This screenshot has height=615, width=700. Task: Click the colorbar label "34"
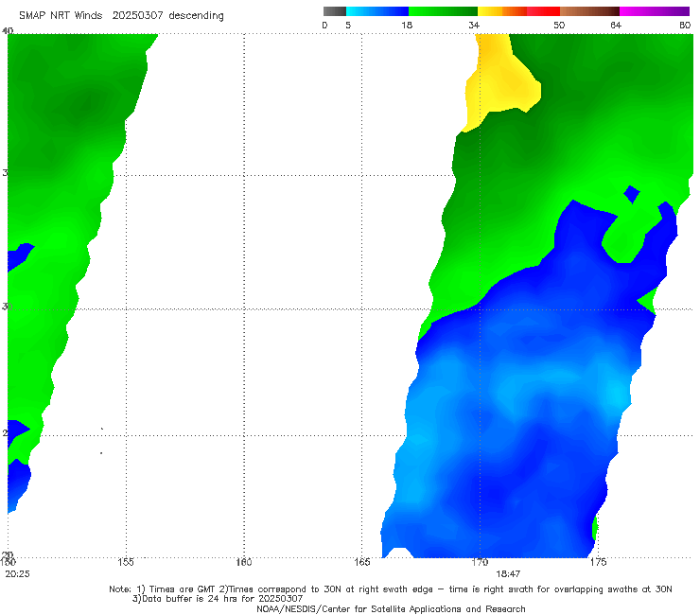474,26
